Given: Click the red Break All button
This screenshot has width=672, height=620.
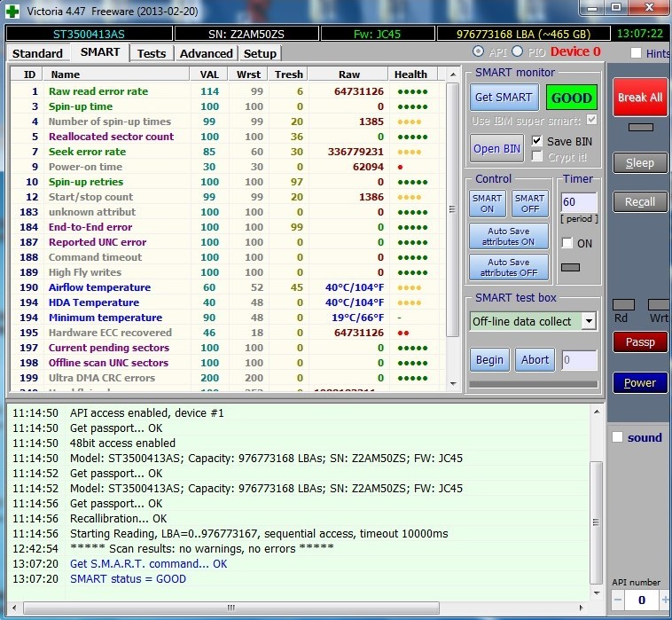Looking at the screenshot, I should pos(640,98).
